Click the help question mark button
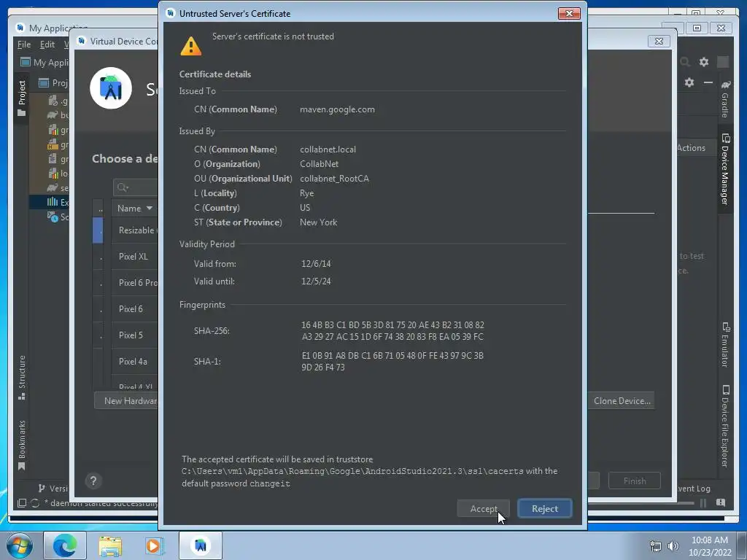The height and width of the screenshot is (560, 747). point(93,481)
